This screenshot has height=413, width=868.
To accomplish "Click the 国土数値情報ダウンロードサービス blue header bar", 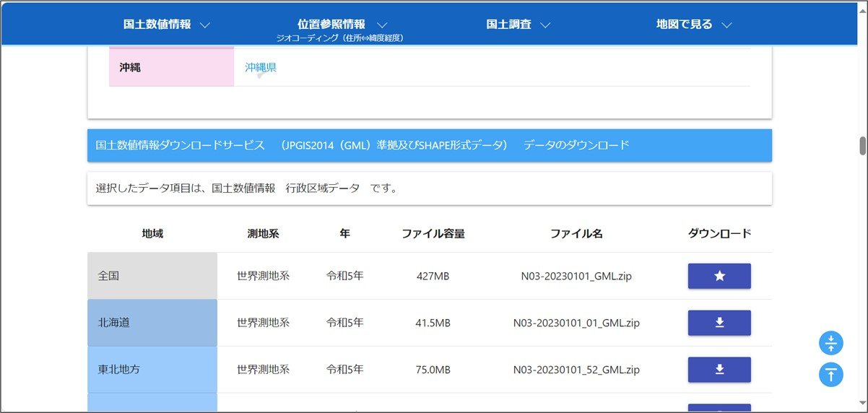I will pos(430,145).
